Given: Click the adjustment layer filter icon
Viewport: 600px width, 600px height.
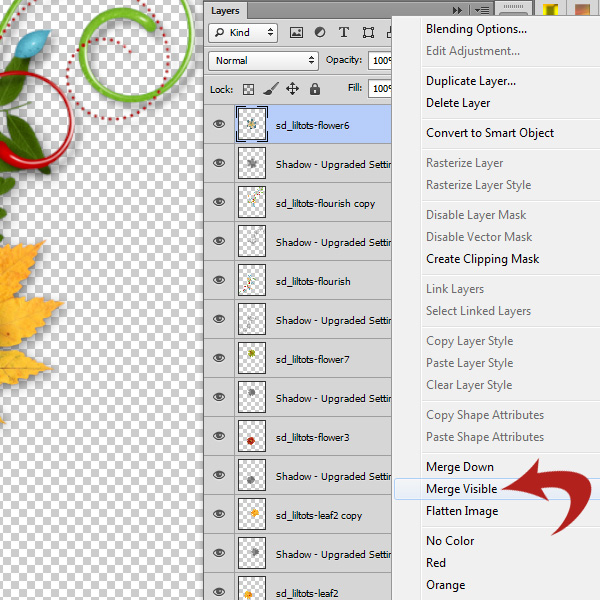Looking at the screenshot, I should pyautogui.click(x=320, y=33).
